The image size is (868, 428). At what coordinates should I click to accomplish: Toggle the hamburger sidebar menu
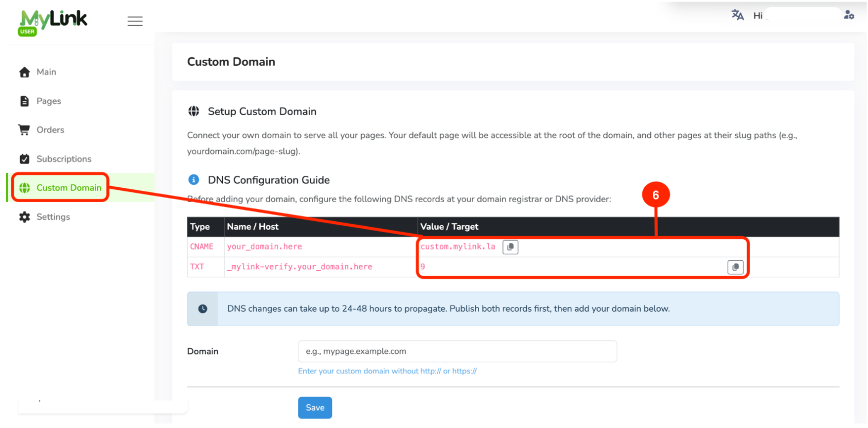point(135,21)
